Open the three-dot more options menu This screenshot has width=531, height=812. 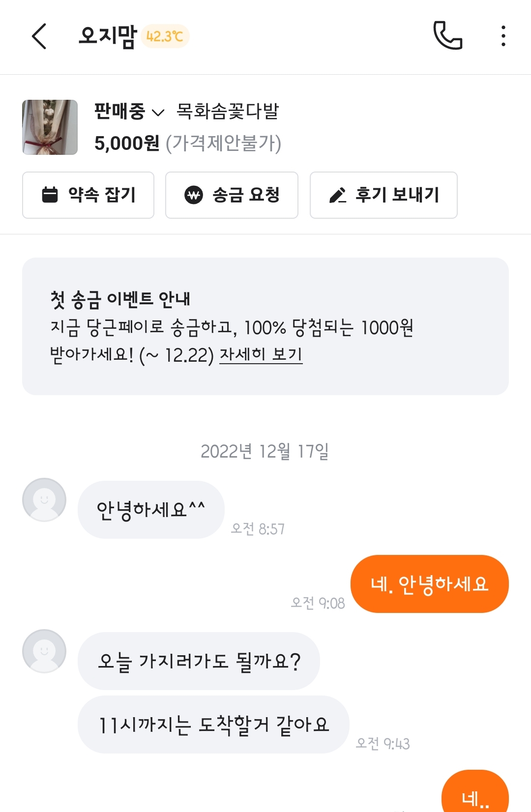(x=503, y=36)
